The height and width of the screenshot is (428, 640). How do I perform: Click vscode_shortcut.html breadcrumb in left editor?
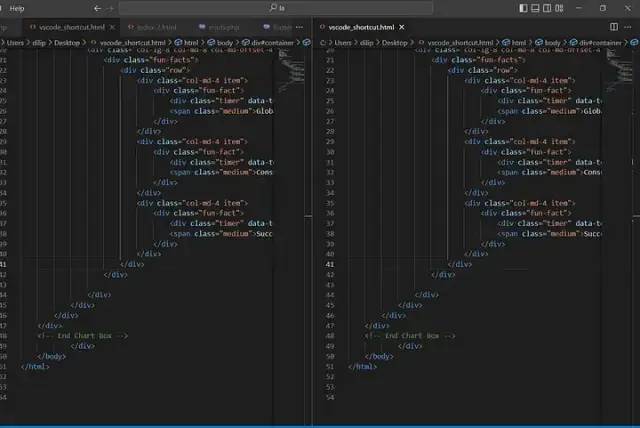coord(133,43)
